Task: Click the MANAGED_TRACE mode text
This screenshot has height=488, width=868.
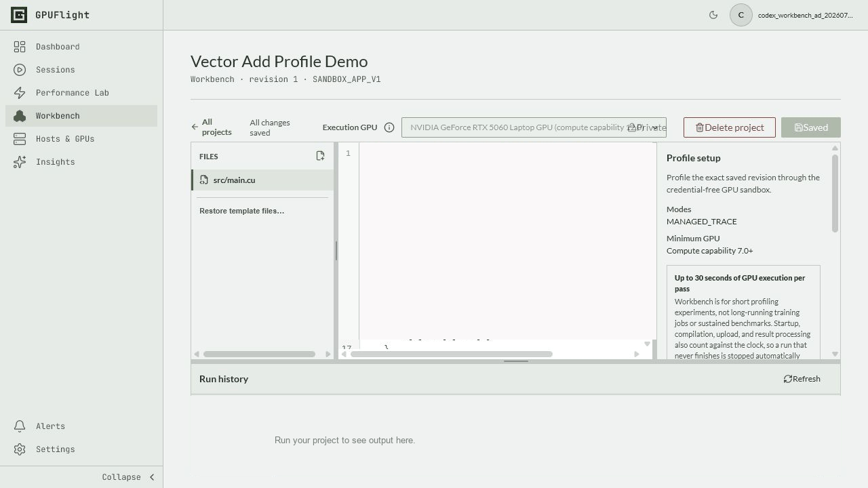Action: point(702,222)
